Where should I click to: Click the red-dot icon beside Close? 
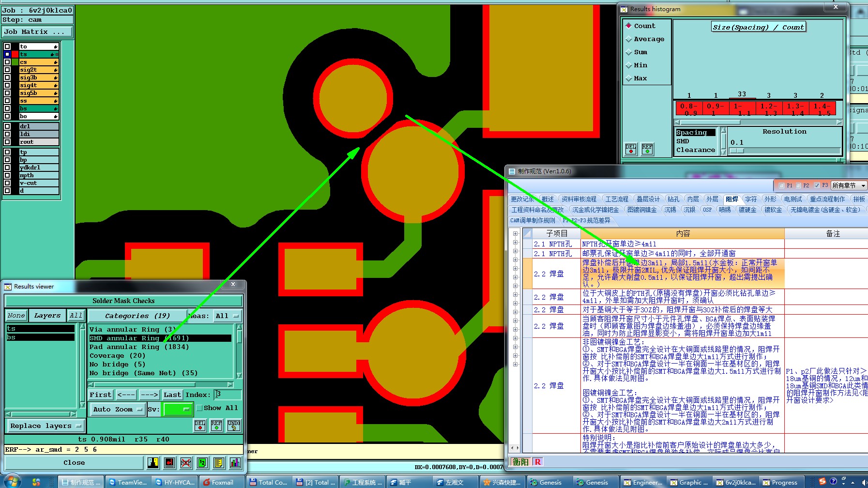pos(169,463)
